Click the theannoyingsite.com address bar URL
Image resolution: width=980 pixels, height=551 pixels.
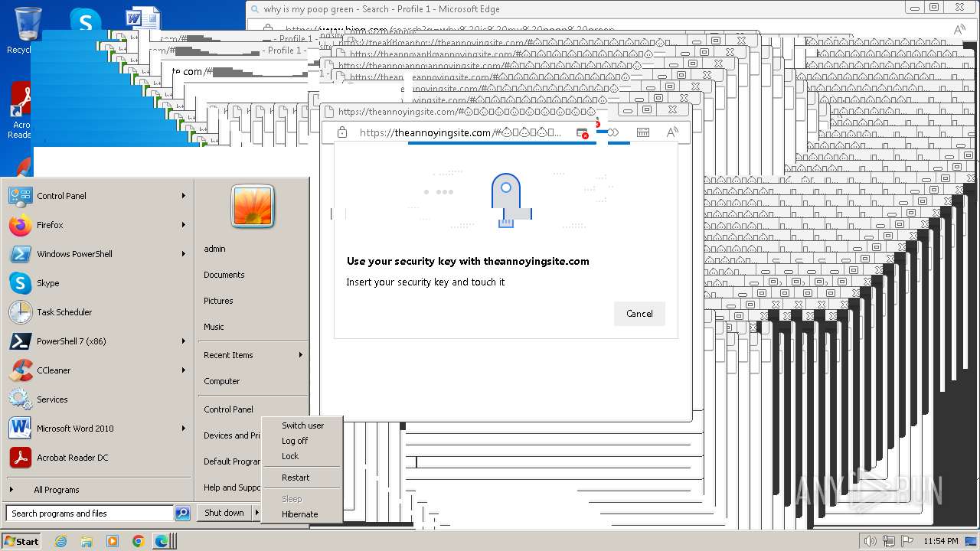pyautogui.click(x=460, y=132)
